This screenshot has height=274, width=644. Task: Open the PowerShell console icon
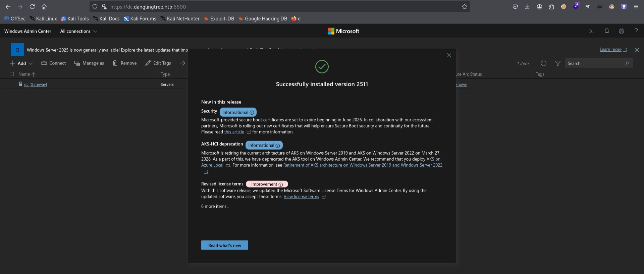(x=592, y=31)
